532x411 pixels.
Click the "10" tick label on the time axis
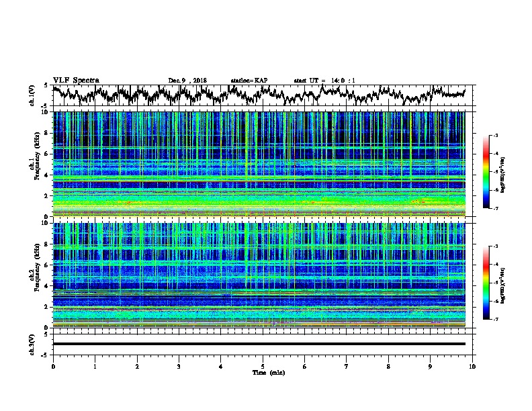(472, 367)
